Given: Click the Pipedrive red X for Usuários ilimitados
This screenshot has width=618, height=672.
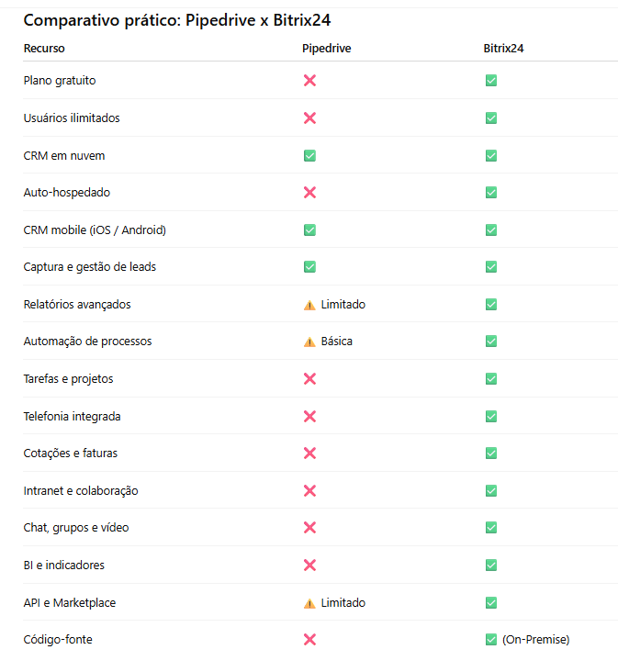Looking at the screenshot, I should pyautogui.click(x=309, y=118).
